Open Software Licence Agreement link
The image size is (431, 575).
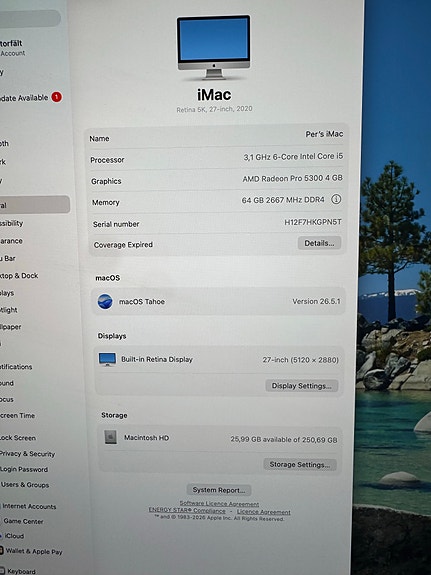coord(219,504)
